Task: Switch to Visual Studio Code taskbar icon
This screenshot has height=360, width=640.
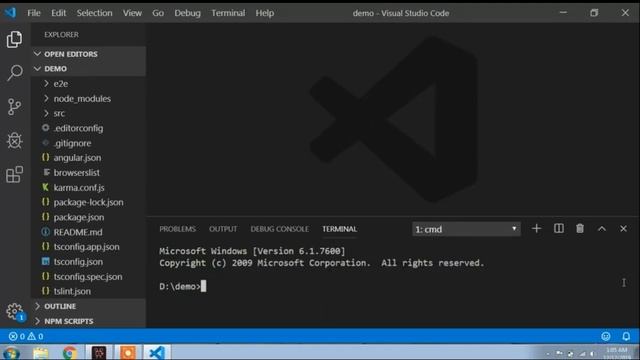Action: 157,353
